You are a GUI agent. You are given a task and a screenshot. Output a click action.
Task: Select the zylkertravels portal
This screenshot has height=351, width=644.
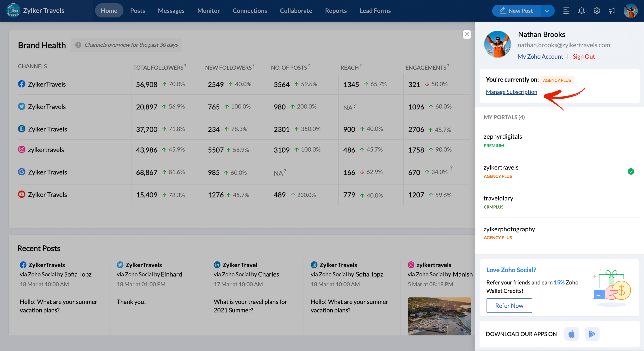point(559,171)
